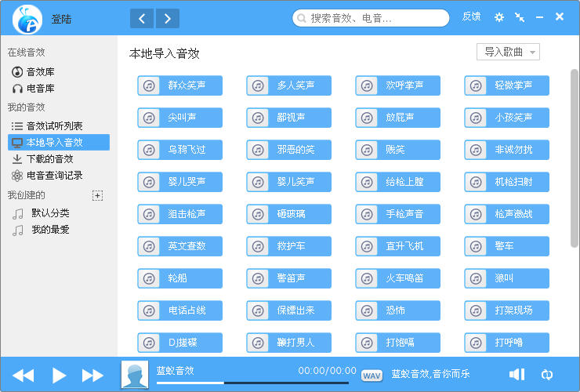This screenshot has height=392, width=580.
Task: Open 下载的音效 list
Action: coord(49,159)
